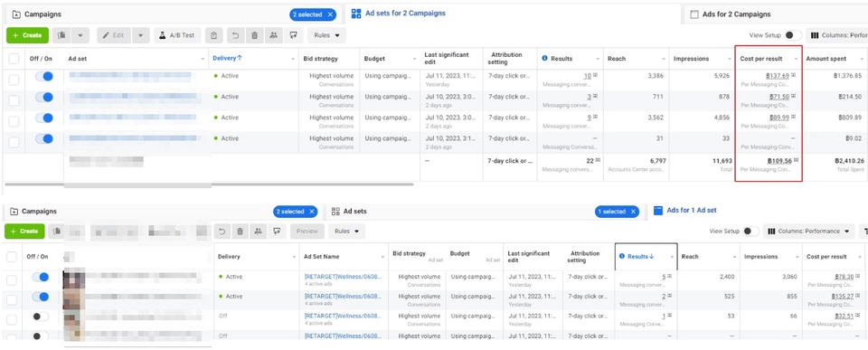868x350 pixels.
Task: Check the ad row costing ฿135.27 per result
Action: tap(12, 301)
